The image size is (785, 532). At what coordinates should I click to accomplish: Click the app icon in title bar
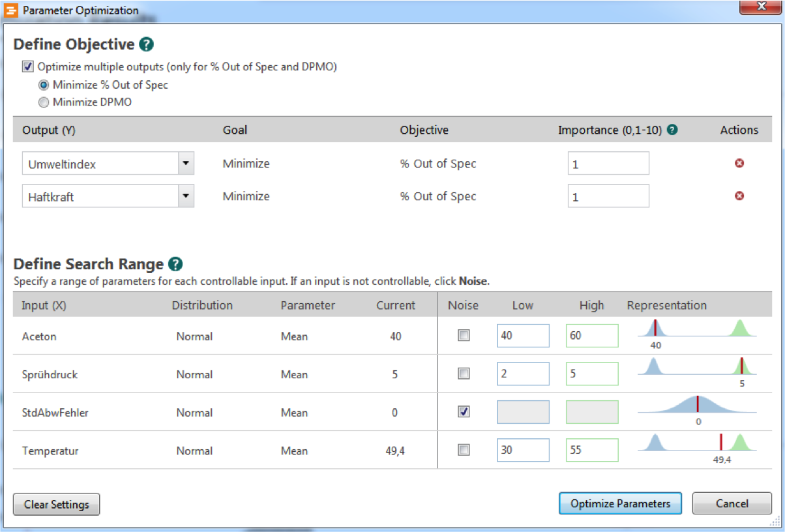11,10
